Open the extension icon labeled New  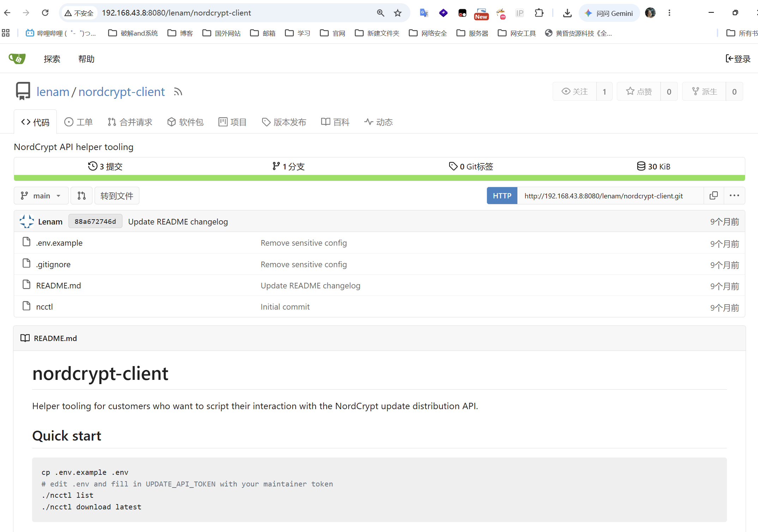(481, 14)
